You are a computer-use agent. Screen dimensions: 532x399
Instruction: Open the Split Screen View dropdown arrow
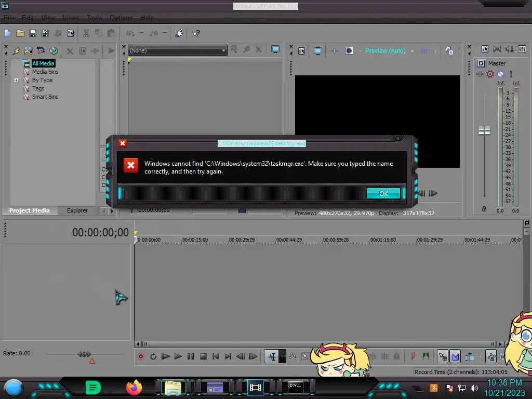pos(359,51)
